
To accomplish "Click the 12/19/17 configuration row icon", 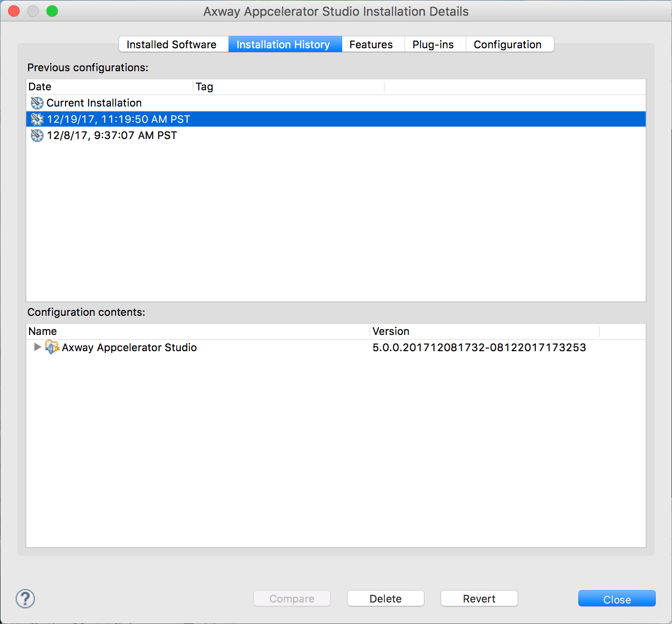I will [37, 119].
